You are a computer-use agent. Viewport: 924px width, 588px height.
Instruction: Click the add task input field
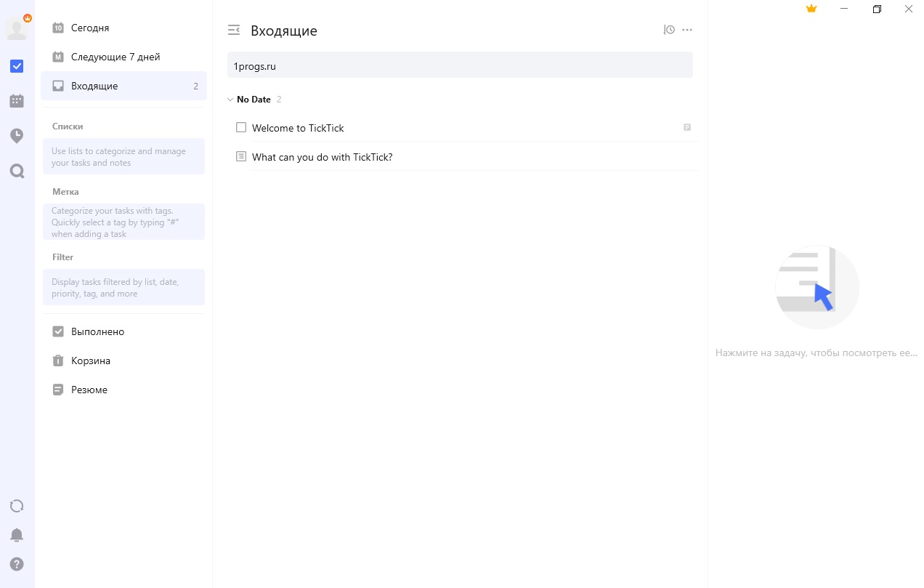[x=460, y=66]
